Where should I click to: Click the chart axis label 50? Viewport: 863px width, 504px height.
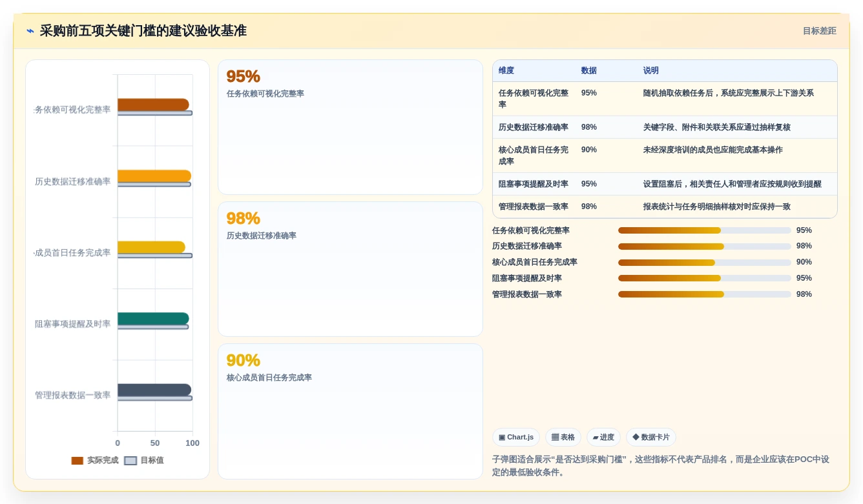tap(155, 443)
